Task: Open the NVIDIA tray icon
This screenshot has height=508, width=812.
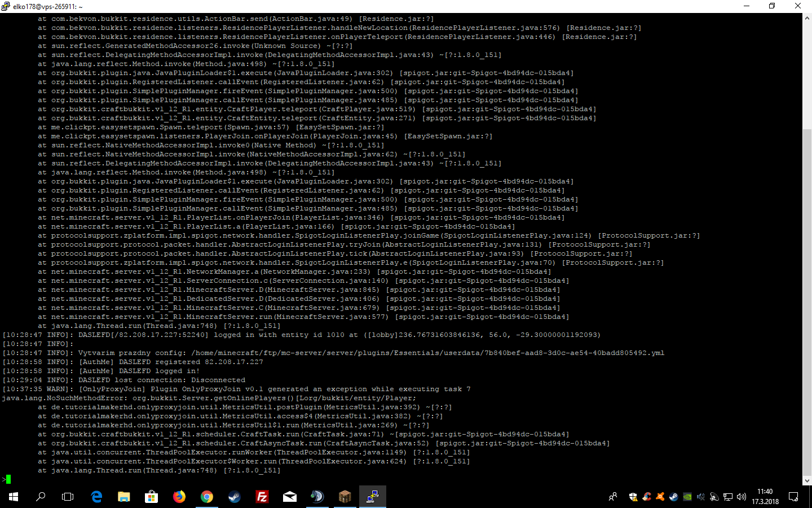Action: click(687, 497)
